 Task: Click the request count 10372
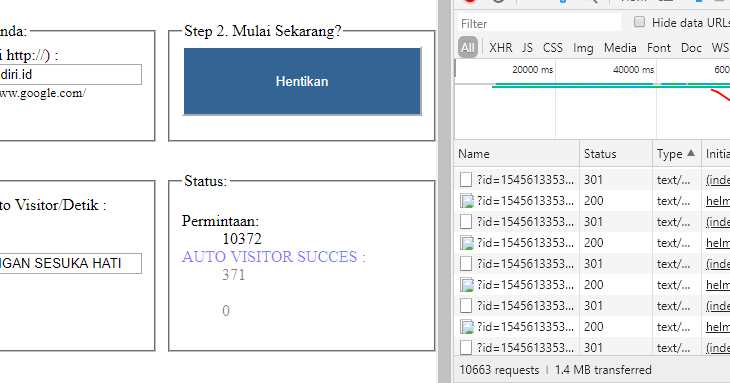(242, 239)
